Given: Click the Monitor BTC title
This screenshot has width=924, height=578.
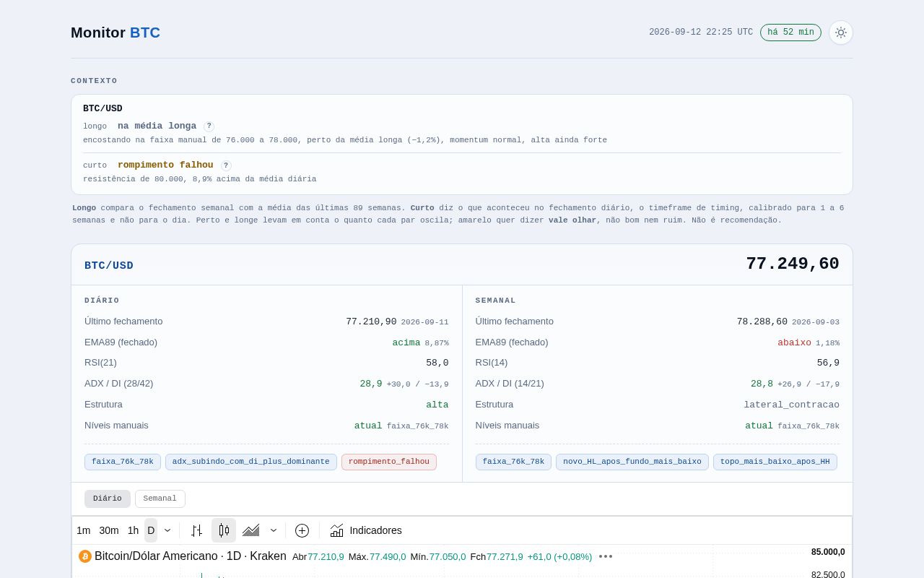Looking at the screenshot, I should 115,33.
